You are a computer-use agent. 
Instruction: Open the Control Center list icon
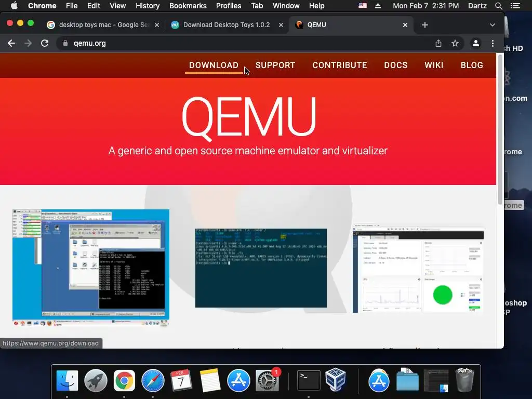pos(515,6)
